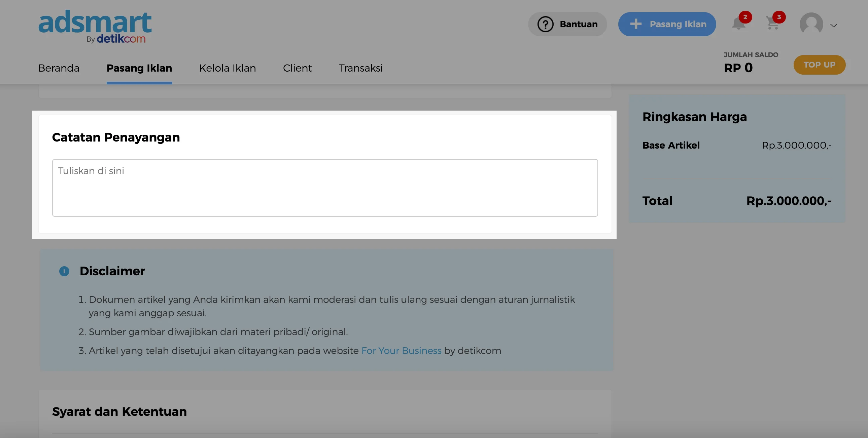
Task: Click the plus icon in Pasang Iklan button
Action: [635, 24]
